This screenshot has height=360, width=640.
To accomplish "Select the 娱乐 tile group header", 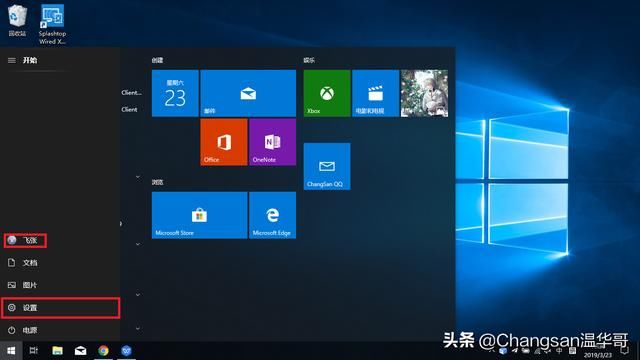I will (309, 60).
